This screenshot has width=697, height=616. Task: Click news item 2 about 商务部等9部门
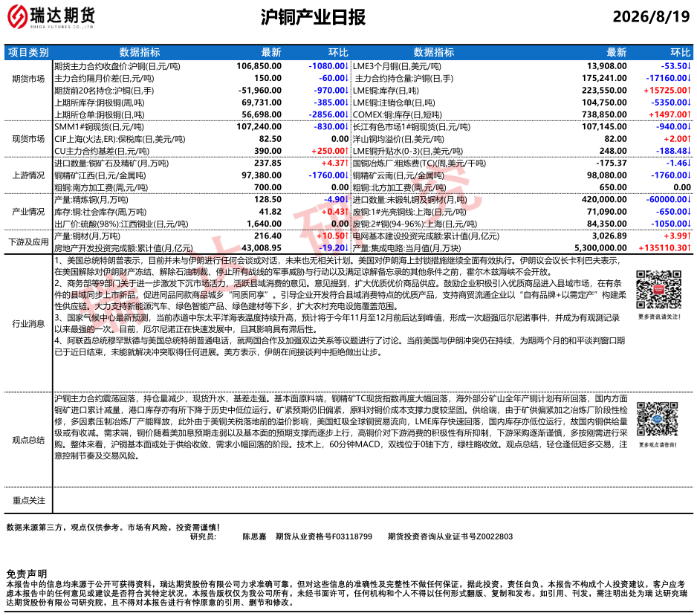[x=340, y=295]
